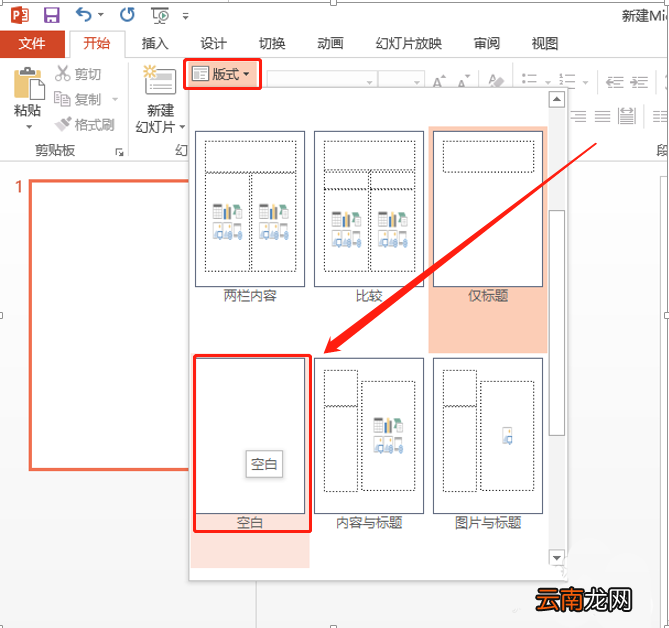Screen dimensions: 669x628
Task: Expand the 粘贴 options arrow
Action: [29, 127]
